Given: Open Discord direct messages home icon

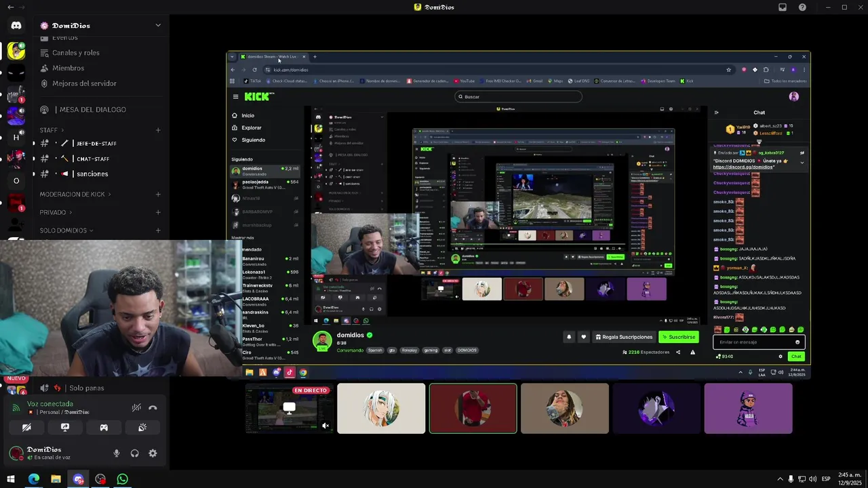Looking at the screenshot, I should (16, 25).
